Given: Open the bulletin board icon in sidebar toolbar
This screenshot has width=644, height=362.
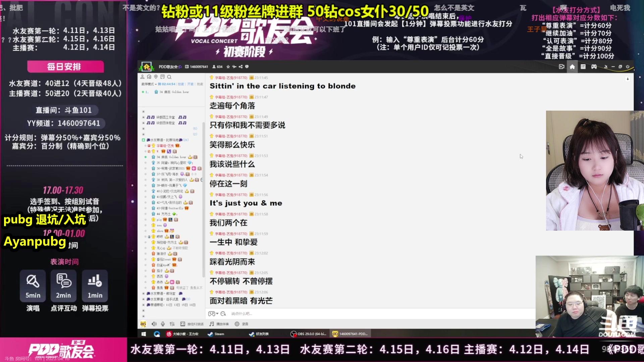Looking at the screenshot, I should pyautogui.click(x=162, y=77).
